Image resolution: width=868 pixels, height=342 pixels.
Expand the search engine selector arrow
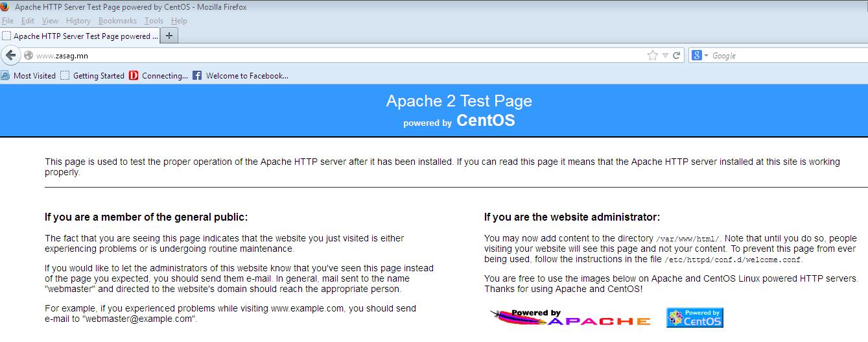click(x=706, y=56)
